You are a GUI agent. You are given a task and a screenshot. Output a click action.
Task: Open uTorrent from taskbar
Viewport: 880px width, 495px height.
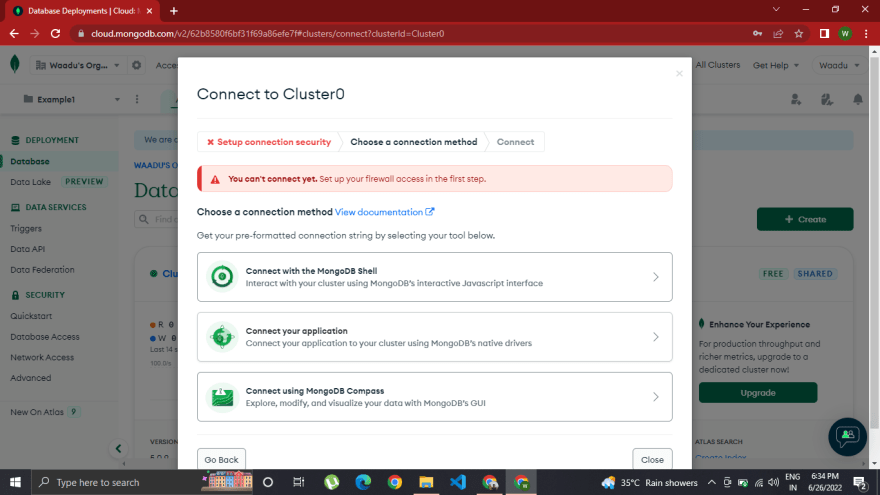332,482
